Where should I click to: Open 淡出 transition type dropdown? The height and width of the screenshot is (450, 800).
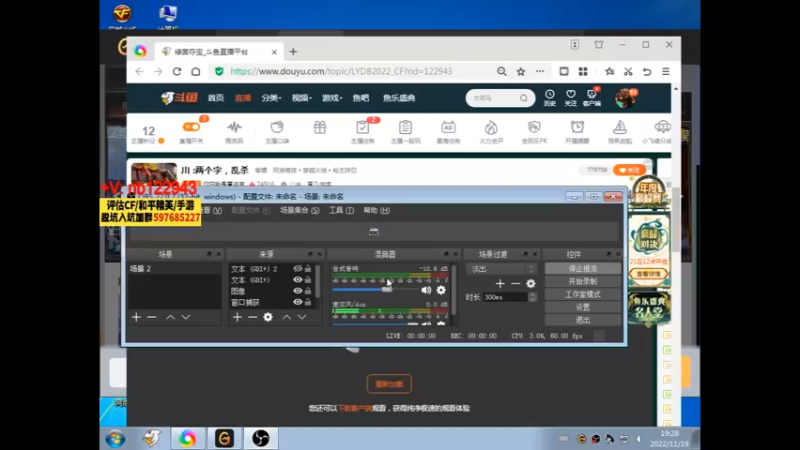coord(502,269)
